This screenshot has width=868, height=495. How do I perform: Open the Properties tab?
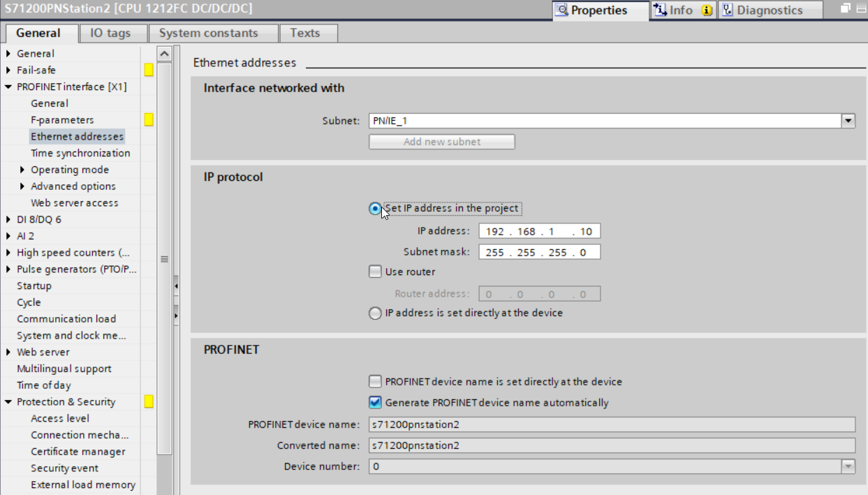point(601,10)
